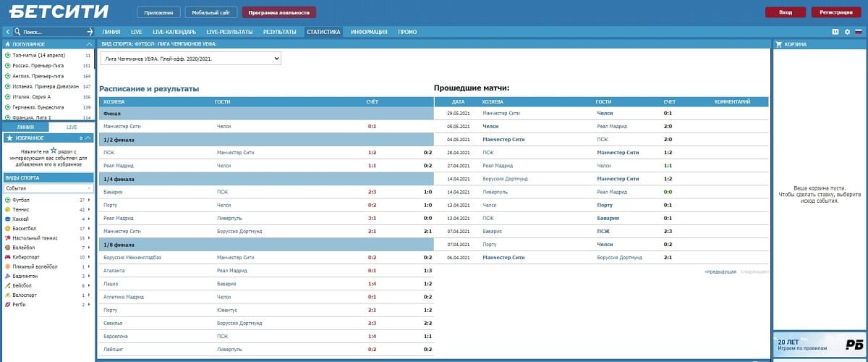
Task: Open the Live-календарь menu item
Action: [174, 32]
